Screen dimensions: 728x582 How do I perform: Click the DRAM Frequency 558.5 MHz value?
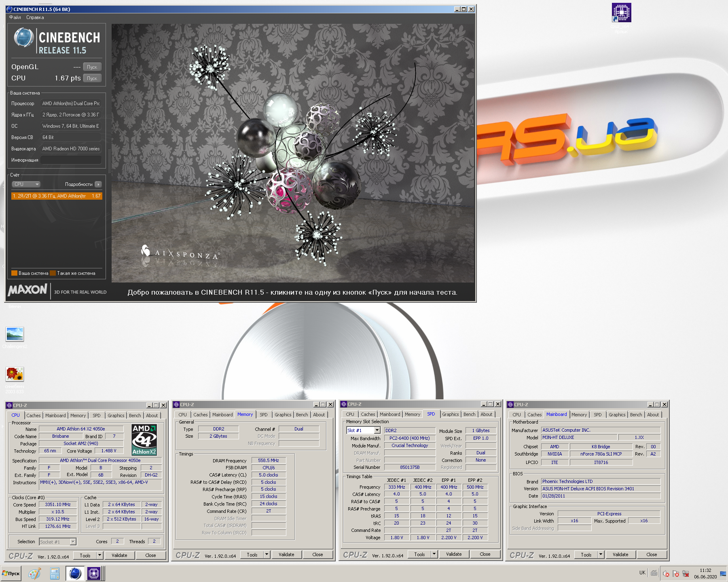pos(269,460)
